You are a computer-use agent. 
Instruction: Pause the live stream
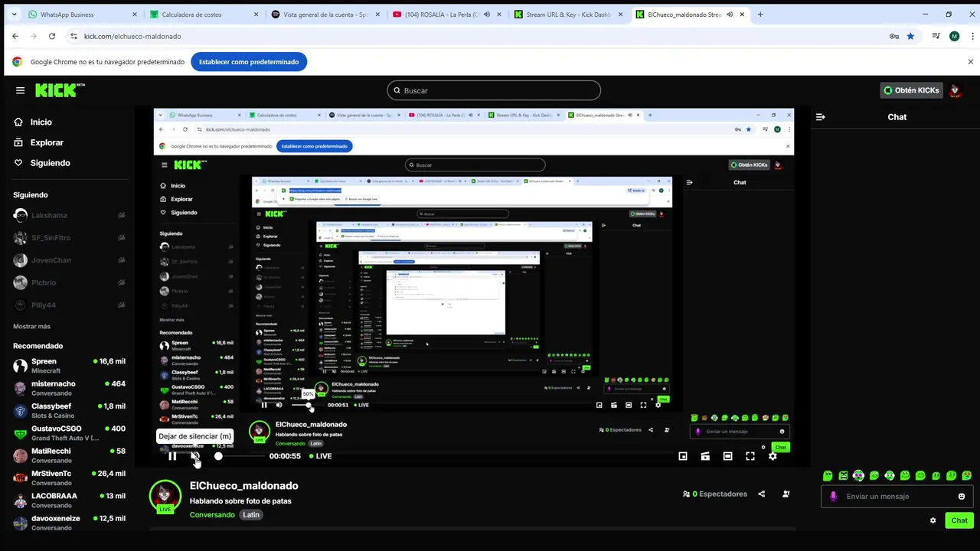[x=172, y=456]
